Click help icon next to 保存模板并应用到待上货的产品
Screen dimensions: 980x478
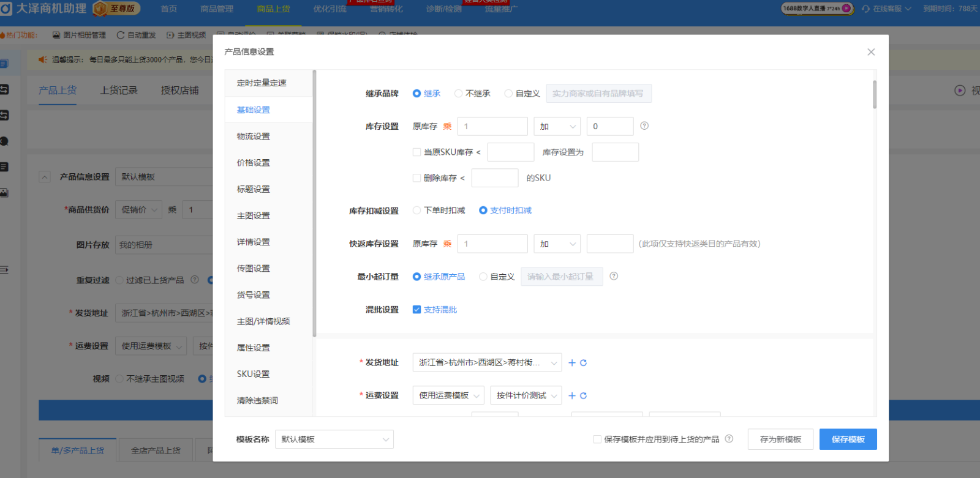tap(729, 439)
